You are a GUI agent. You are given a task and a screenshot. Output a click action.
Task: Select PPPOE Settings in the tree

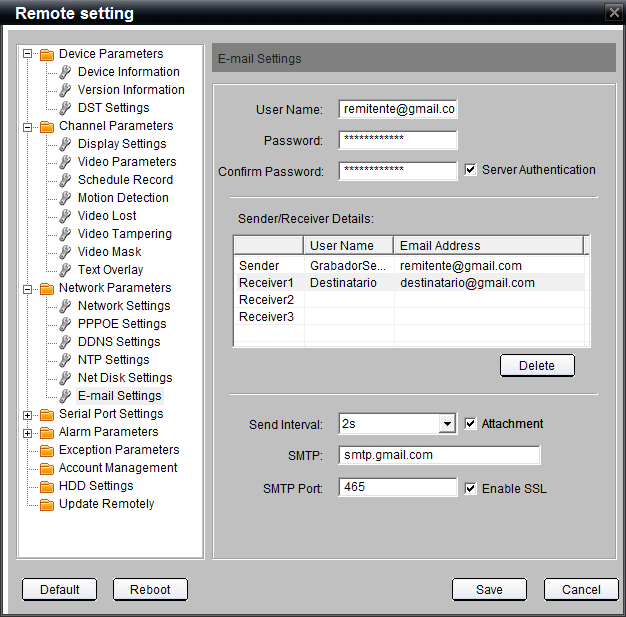pyautogui.click(x=122, y=324)
